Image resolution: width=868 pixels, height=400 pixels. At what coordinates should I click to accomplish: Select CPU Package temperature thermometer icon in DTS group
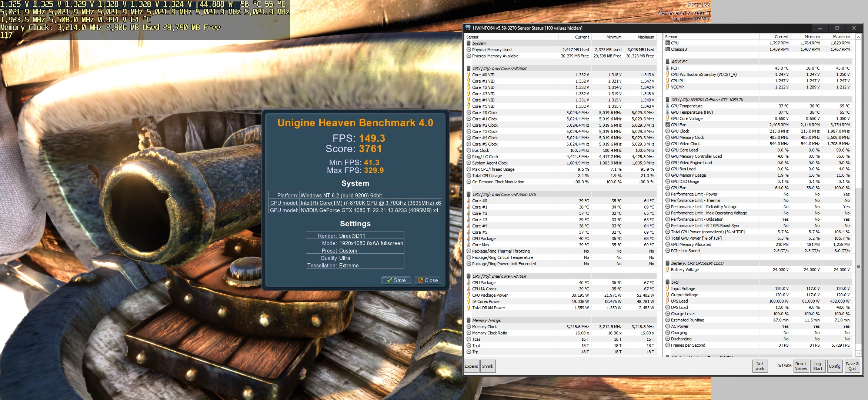coord(469,239)
